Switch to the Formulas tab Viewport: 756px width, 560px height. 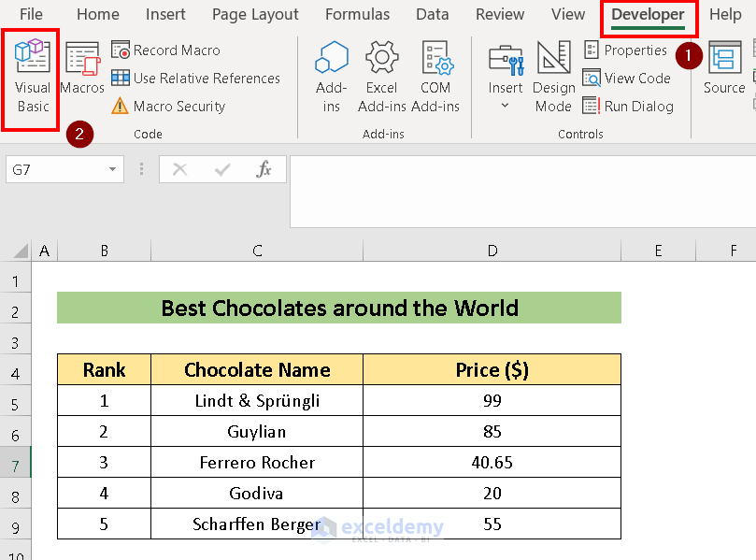[357, 14]
